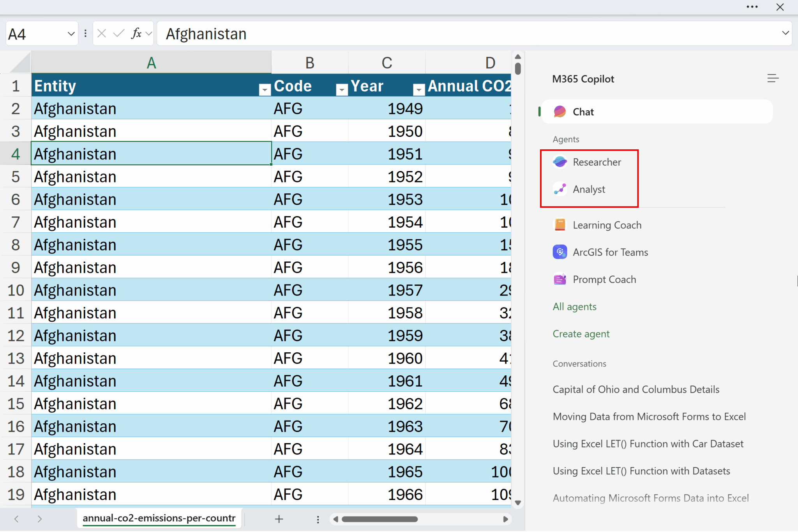Viewport: 798px width, 532px height.
Task: Add a new sheet with plus icon
Action: 279,519
